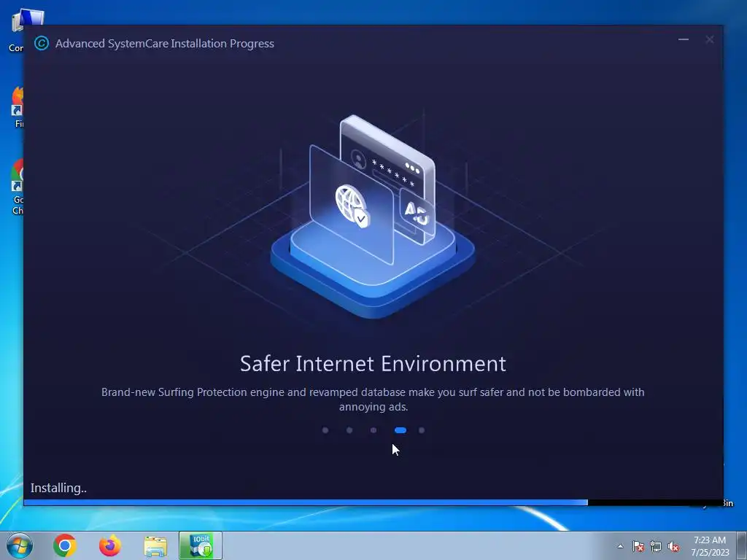Image resolution: width=747 pixels, height=560 pixels.
Task: Click the IObit installer taskbar button
Action: point(201,545)
